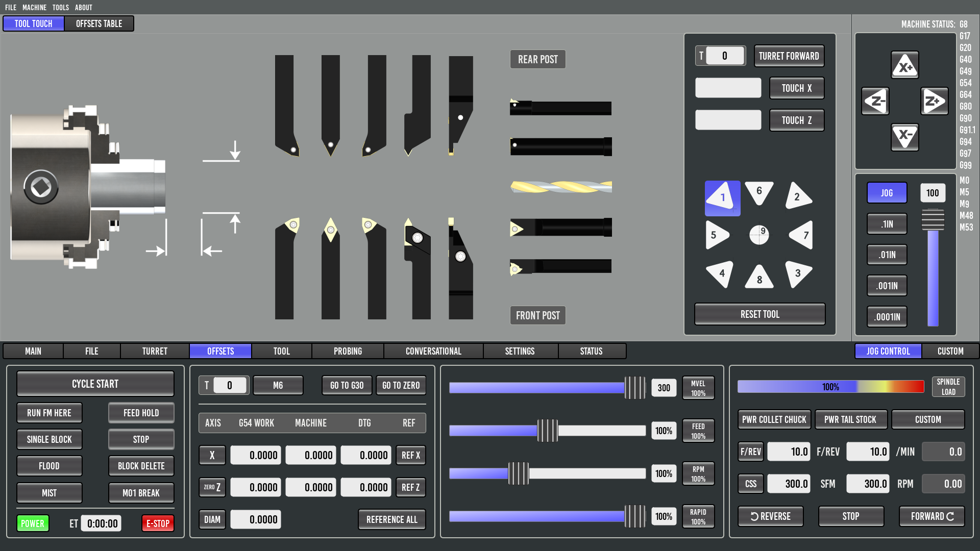Click the Touch X value input field

(728, 88)
